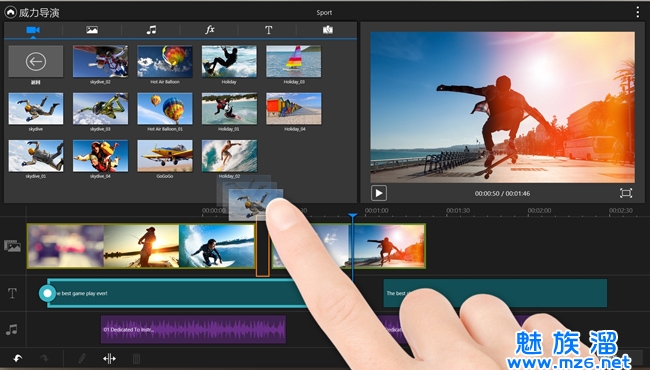Click the blue playhead marker on timeline
Viewport: 650px width, 370px height.
click(x=352, y=216)
